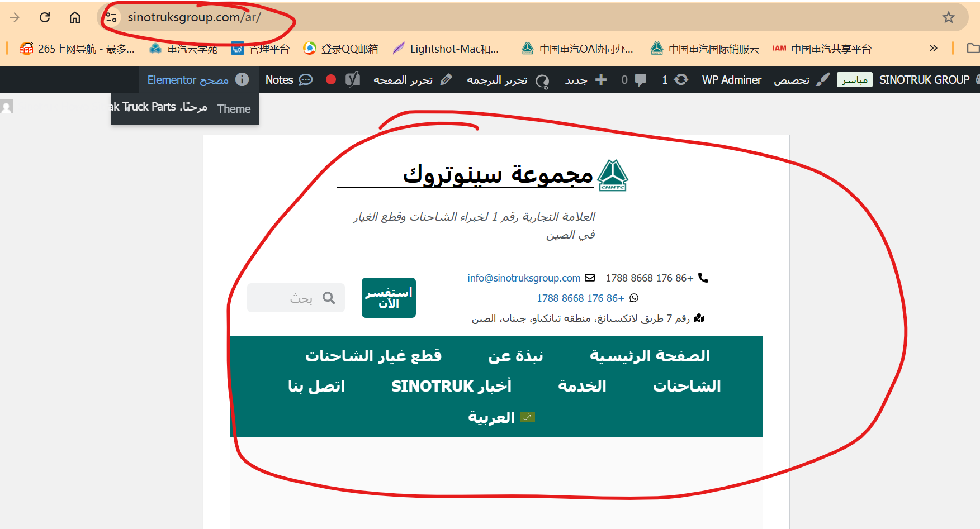Open أخبار SINOTRUK news menu item
The width and height of the screenshot is (980, 529).
pos(451,386)
